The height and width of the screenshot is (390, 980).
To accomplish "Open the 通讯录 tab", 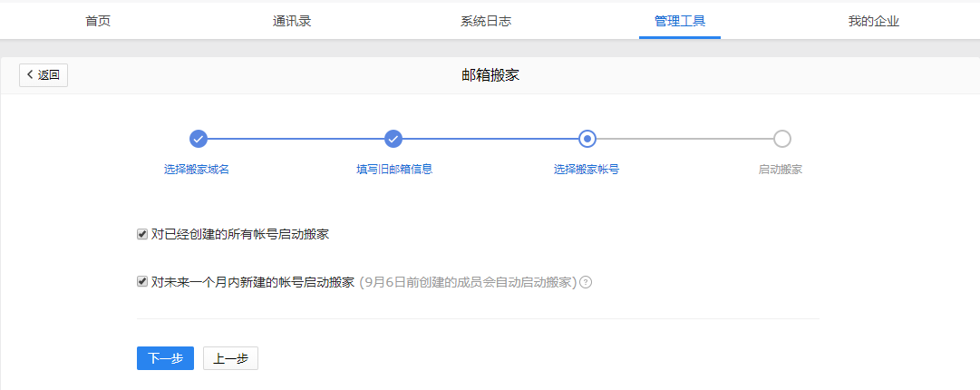I will (x=292, y=21).
